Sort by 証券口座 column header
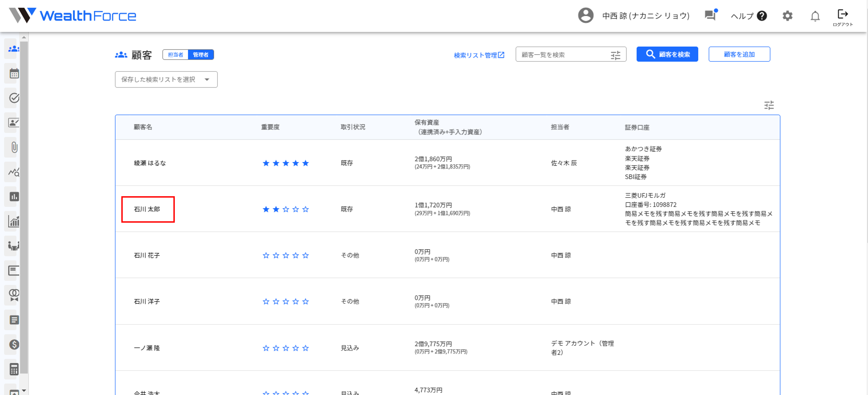This screenshot has height=395, width=868. pyautogui.click(x=637, y=128)
